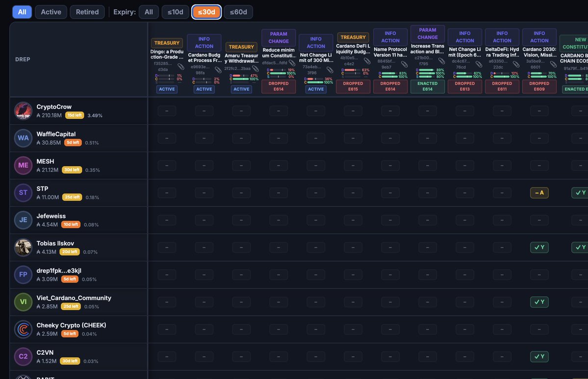Click the C2 avatar for C2VN
The image size is (588, 379).
pos(23,356)
